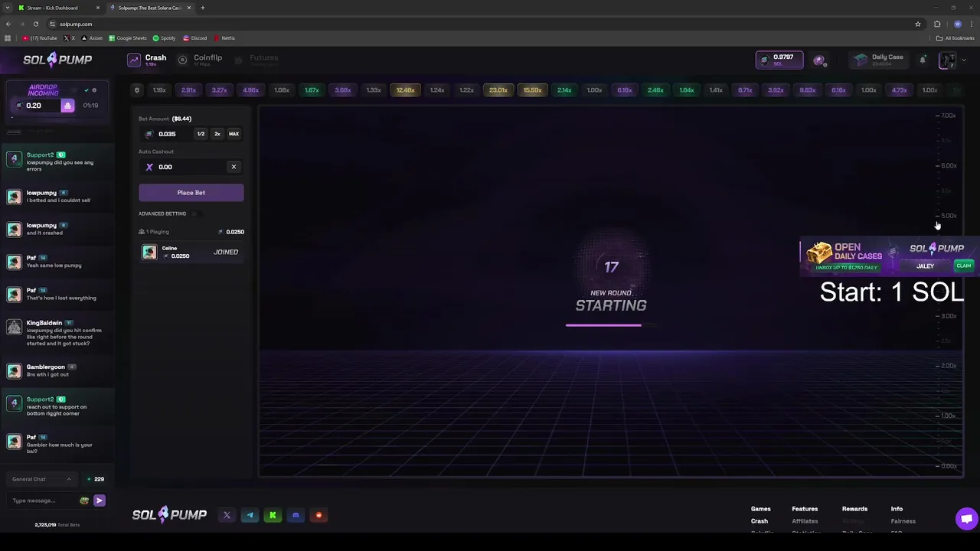Open the Discord link in footer

pos(296,515)
